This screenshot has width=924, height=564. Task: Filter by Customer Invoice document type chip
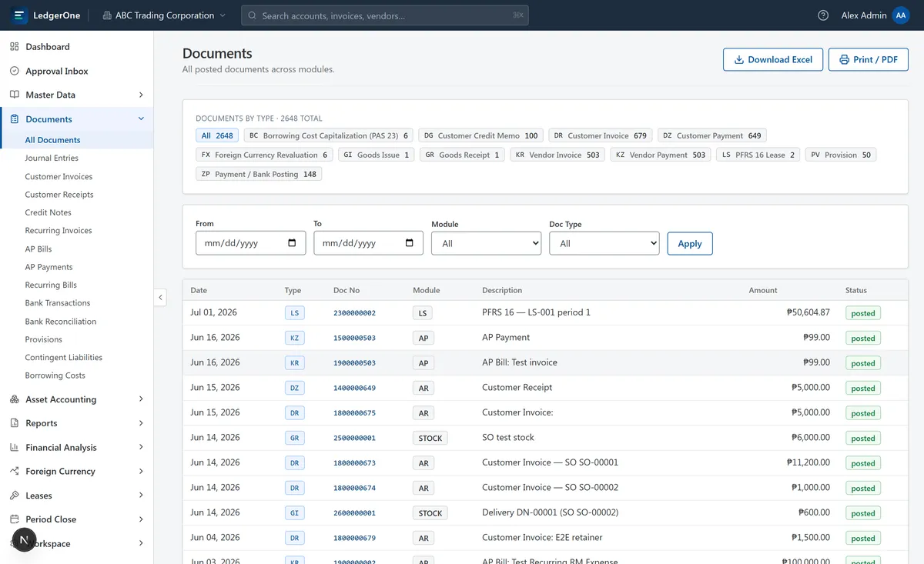[x=601, y=135]
